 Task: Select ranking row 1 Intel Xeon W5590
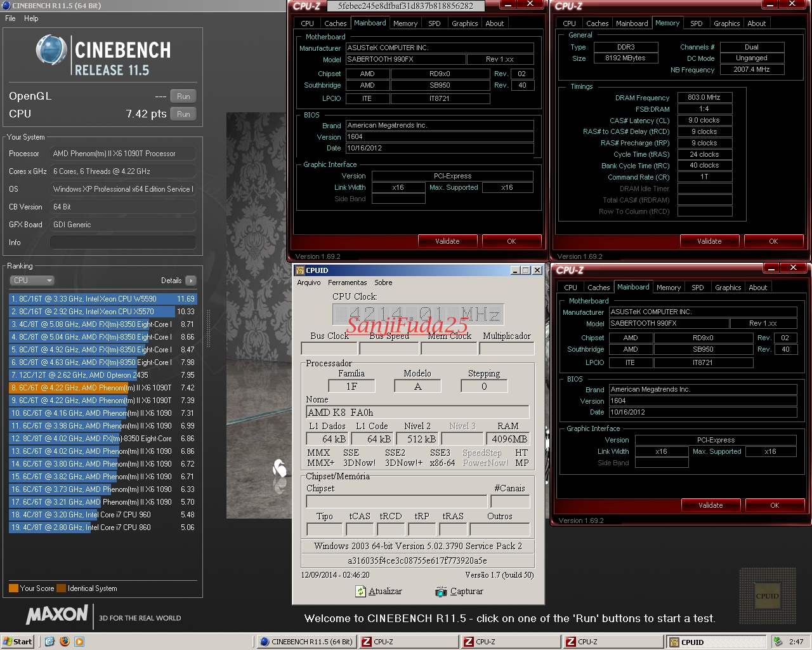(x=103, y=299)
